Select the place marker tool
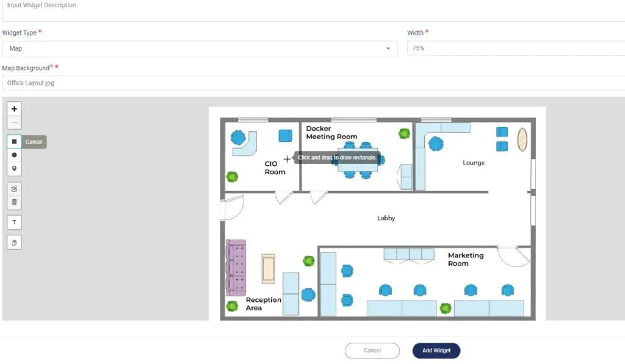The image size is (625, 364). pyautogui.click(x=14, y=168)
